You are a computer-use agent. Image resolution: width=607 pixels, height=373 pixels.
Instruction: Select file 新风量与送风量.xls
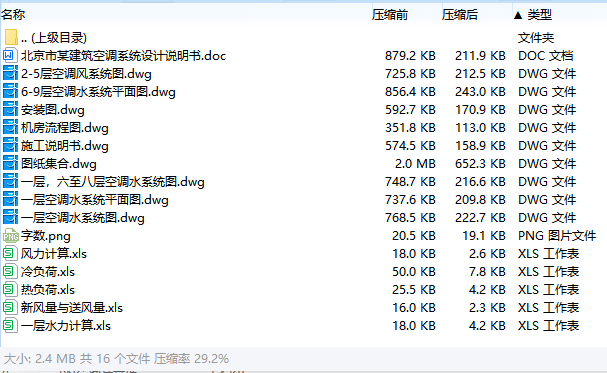(x=72, y=308)
